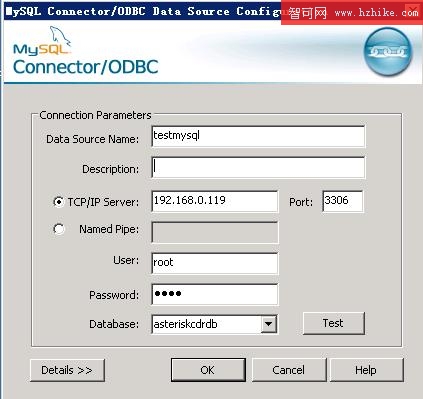Screen dimensions: 423x399
Task: Focus the Data Source Name field
Action: [x=258, y=136]
